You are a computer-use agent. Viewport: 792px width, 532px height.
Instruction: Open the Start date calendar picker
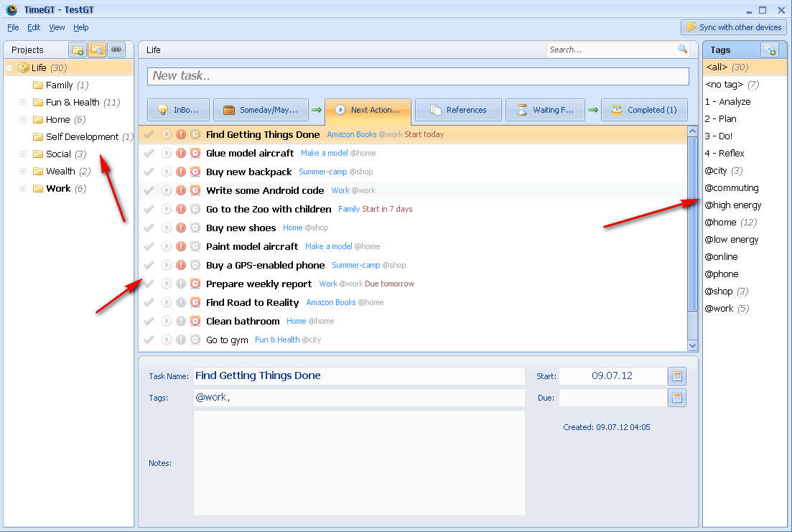coord(676,376)
